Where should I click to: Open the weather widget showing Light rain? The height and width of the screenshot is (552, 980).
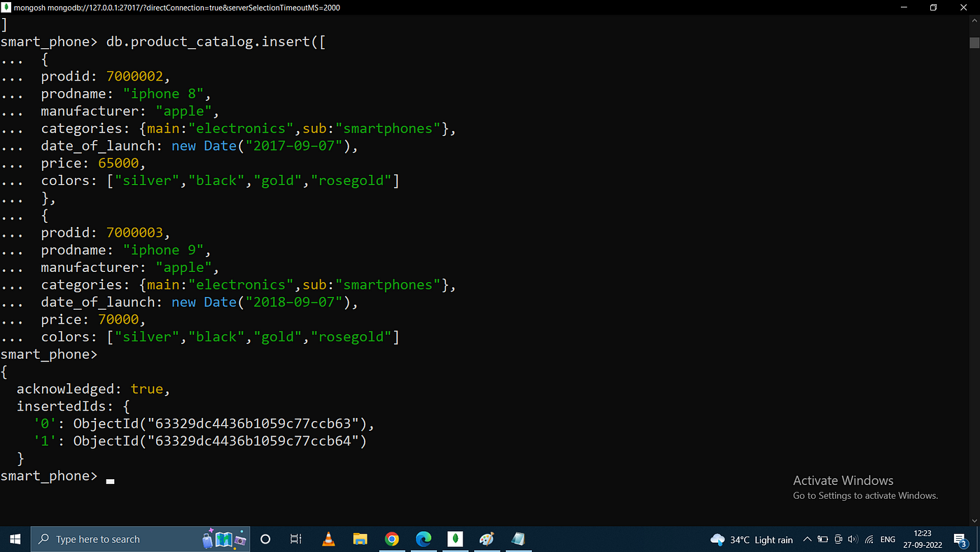(752, 539)
